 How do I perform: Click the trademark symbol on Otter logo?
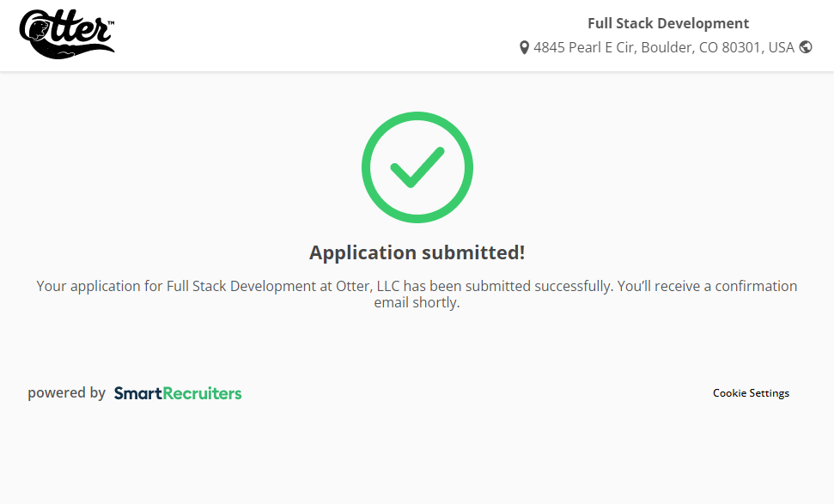[x=110, y=21]
